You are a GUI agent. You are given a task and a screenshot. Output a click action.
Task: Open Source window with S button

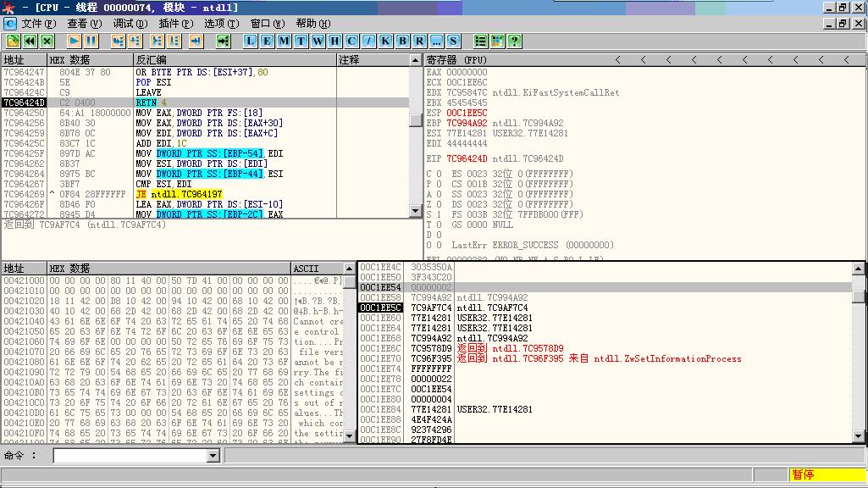click(453, 41)
